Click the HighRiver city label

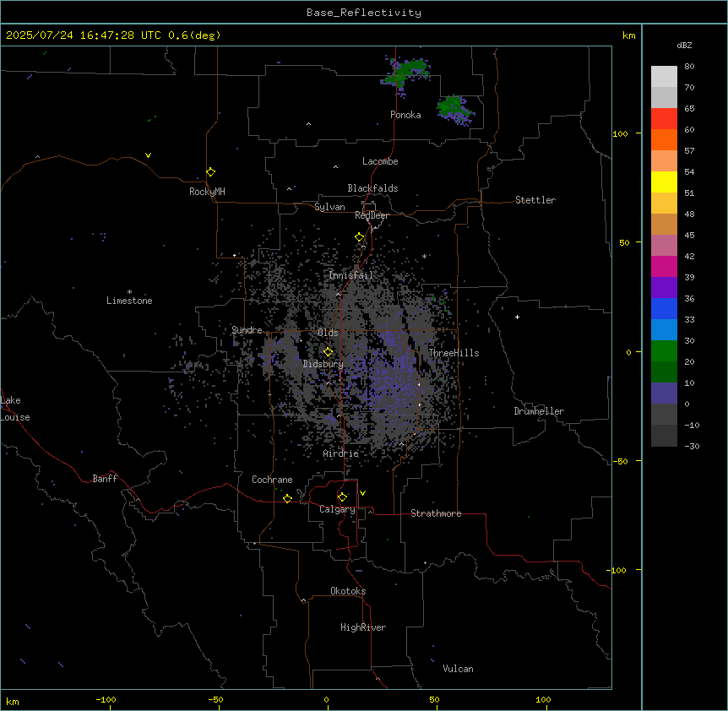click(x=363, y=627)
